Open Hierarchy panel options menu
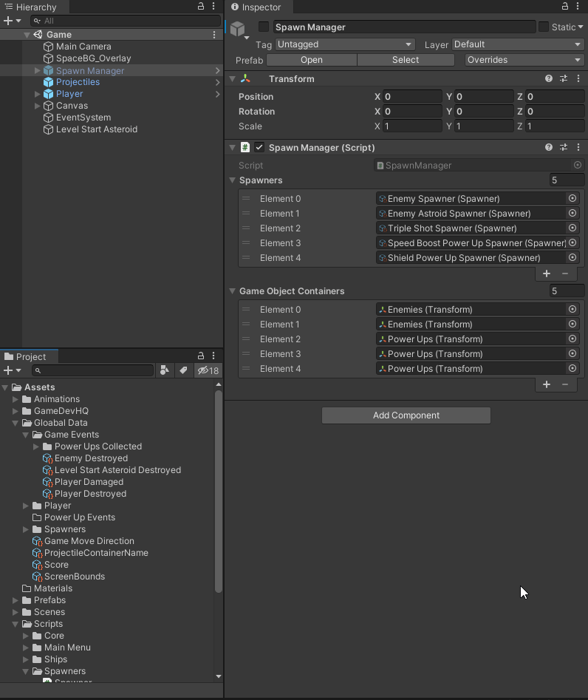This screenshot has height=700, width=588. [213, 6]
